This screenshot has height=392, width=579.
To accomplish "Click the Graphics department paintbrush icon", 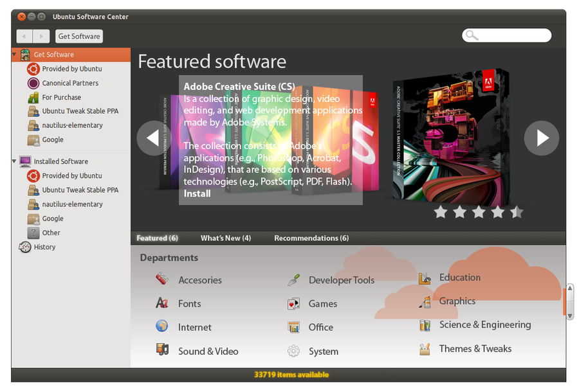I will click(425, 302).
